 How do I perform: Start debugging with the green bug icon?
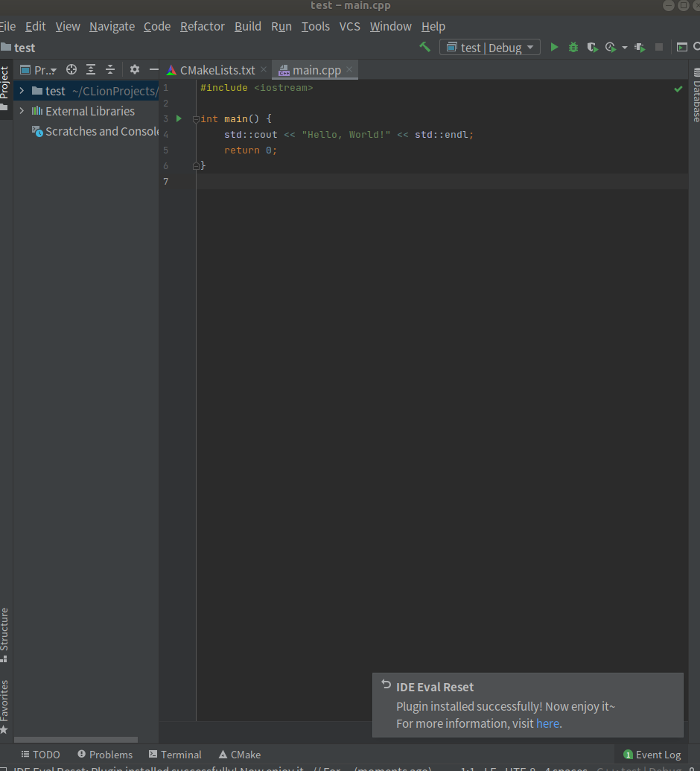coord(573,47)
